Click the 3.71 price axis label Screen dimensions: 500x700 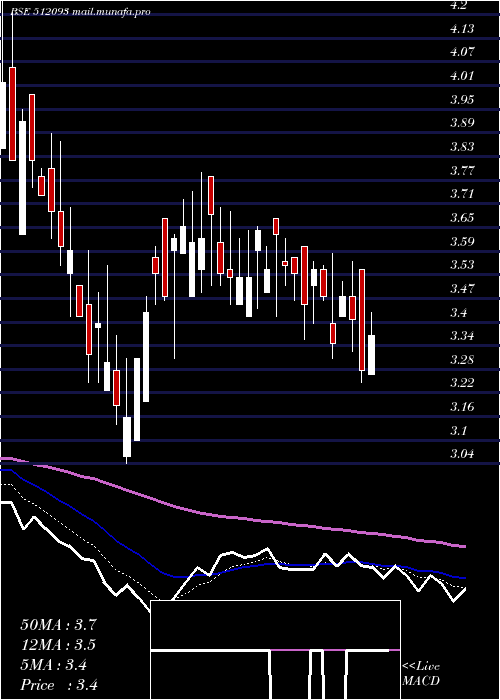(462, 194)
